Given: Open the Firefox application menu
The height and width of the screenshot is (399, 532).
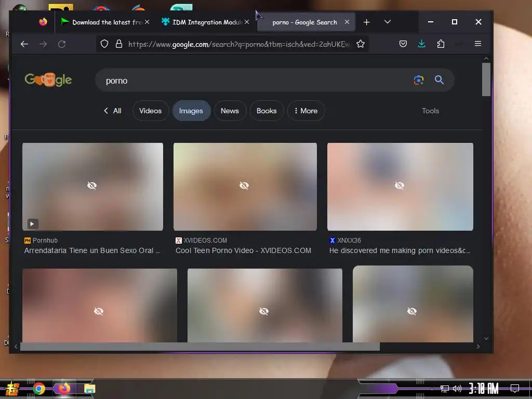Looking at the screenshot, I should pyautogui.click(x=478, y=44).
